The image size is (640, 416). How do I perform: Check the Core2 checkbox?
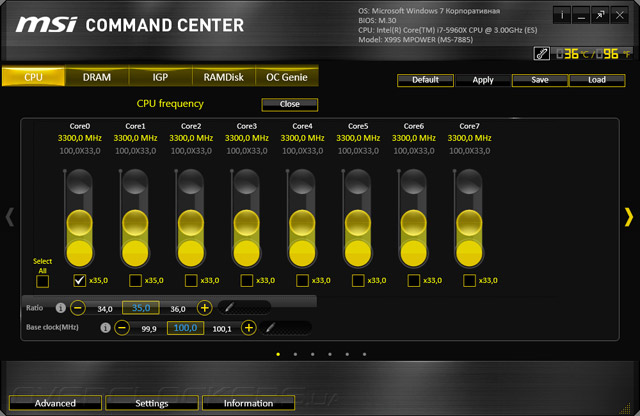191,280
